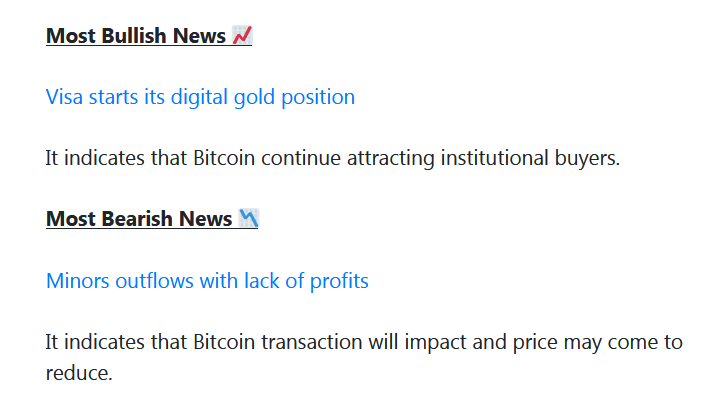This screenshot has height=399, width=712.
Task: Click the red upward chart emoji
Action: point(242,35)
